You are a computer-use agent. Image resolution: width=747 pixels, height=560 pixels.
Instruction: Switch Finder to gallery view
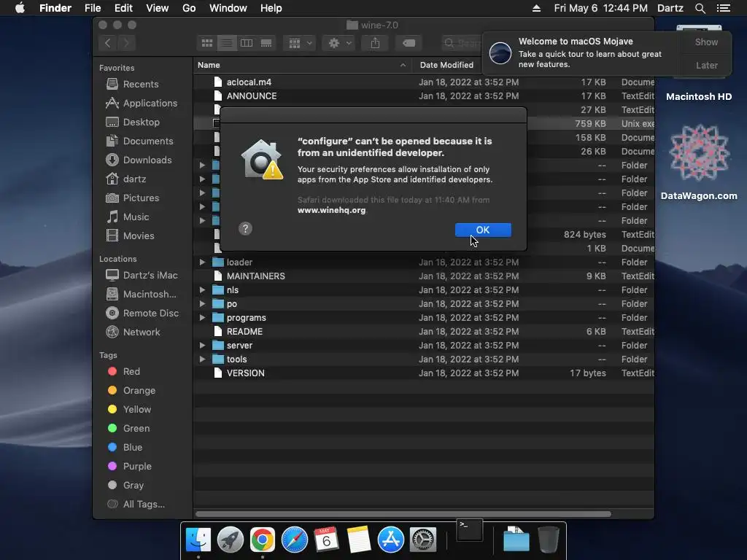266,43
